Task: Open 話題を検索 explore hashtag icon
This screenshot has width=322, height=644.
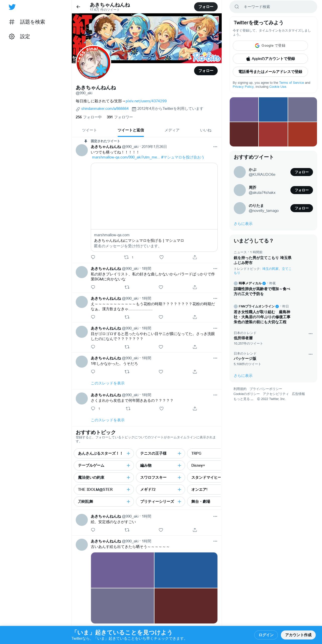Action: 12,22
